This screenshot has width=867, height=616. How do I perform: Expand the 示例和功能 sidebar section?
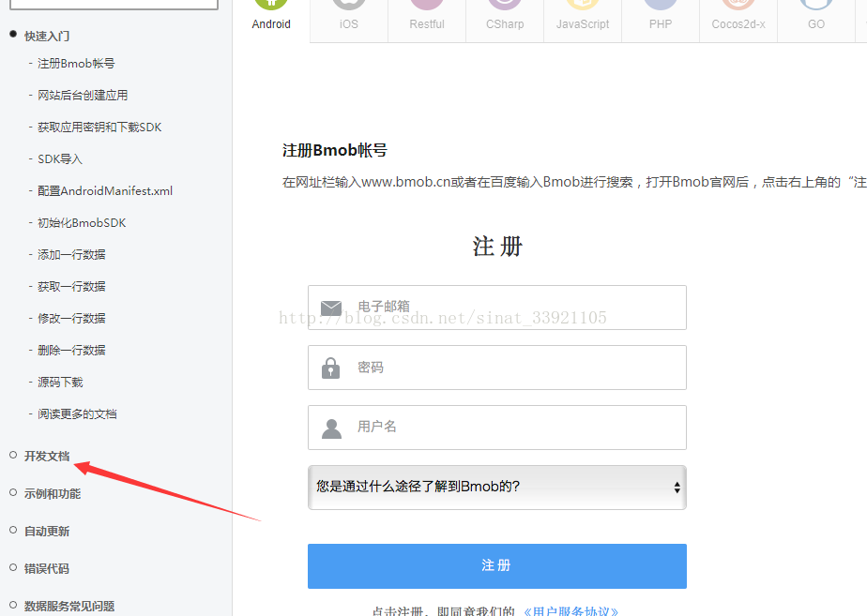(53, 494)
